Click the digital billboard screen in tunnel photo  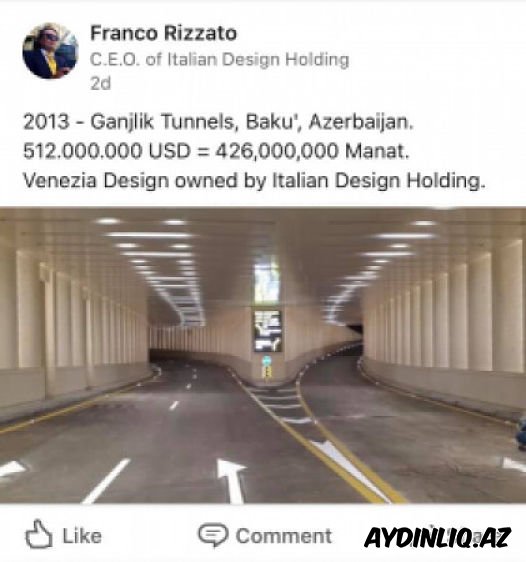point(268,331)
